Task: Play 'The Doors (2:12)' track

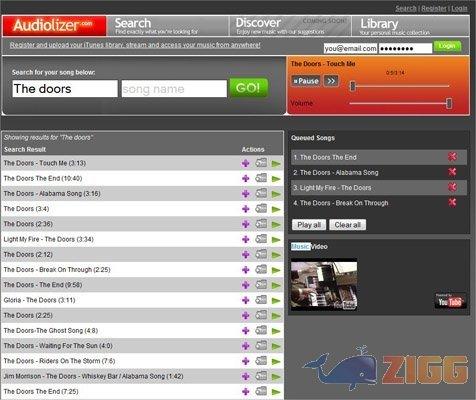Action: pos(276,255)
